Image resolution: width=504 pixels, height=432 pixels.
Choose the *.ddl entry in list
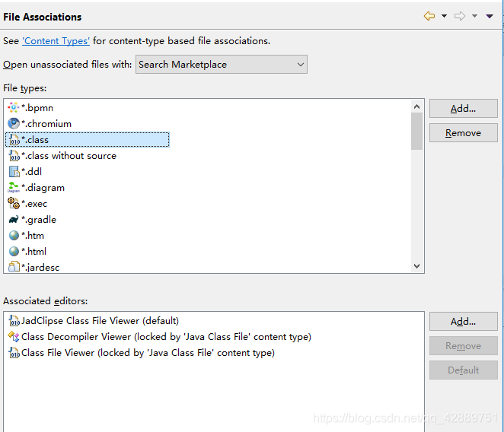[x=31, y=172]
